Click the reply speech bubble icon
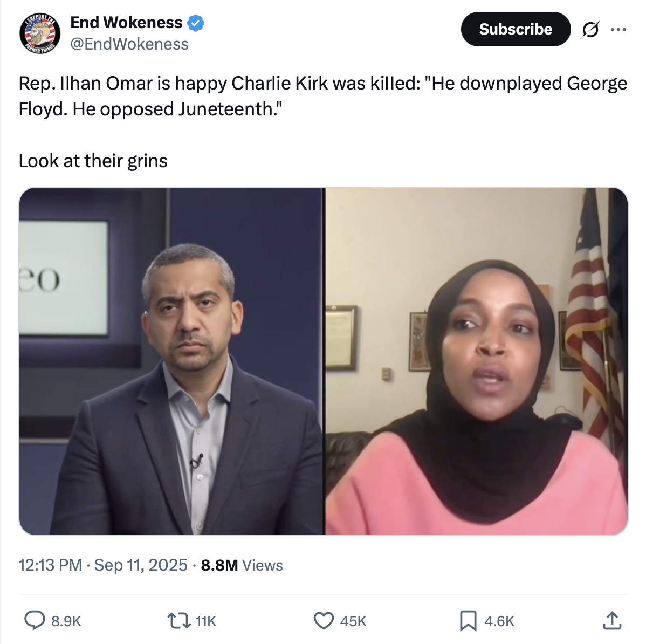This screenshot has width=646, height=644. (35, 620)
